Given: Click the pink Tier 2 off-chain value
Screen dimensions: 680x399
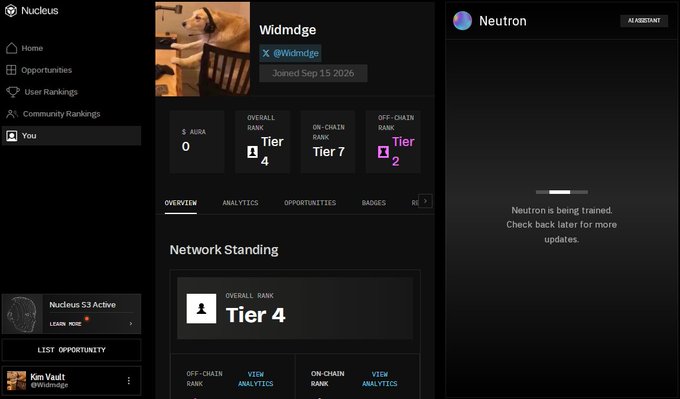Looking at the screenshot, I should [x=403, y=151].
